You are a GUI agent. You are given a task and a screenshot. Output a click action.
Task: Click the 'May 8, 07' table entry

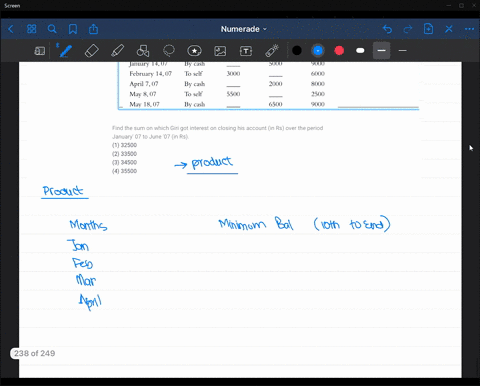click(143, 94)
